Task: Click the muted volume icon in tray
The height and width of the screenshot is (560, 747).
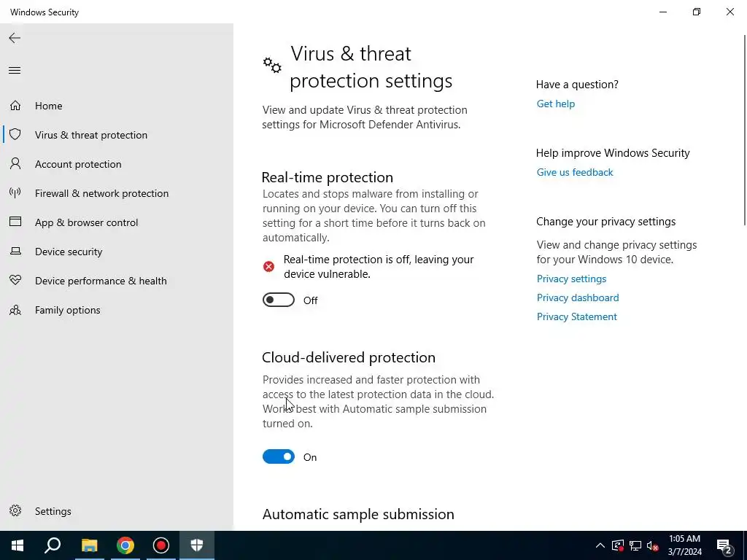Action: [653, 545]
